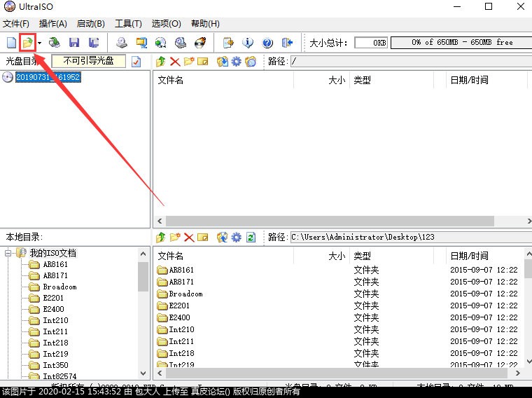Create new folder in disc directory toolbar
Image resolution: width=532 pixels, height=398 pixels.
pos(189,62)
